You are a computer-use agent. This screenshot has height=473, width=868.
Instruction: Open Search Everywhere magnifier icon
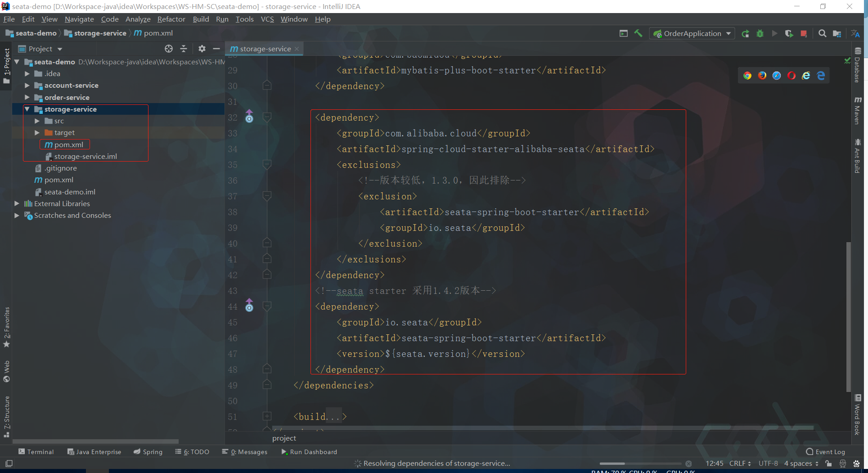822,34
